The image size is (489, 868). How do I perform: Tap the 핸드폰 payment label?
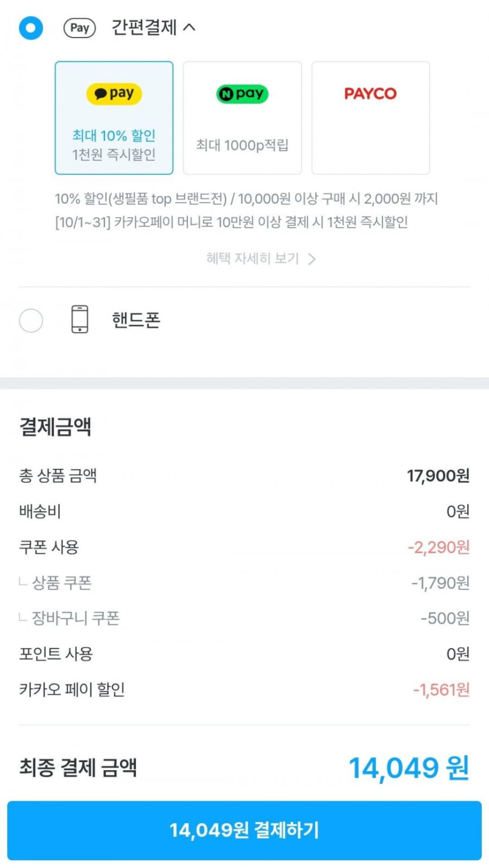click(x=136, y=320)
